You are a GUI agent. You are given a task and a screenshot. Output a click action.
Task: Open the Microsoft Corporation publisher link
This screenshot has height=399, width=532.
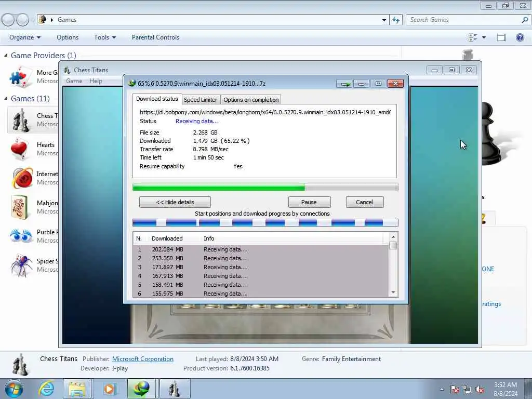coord(142,359)
